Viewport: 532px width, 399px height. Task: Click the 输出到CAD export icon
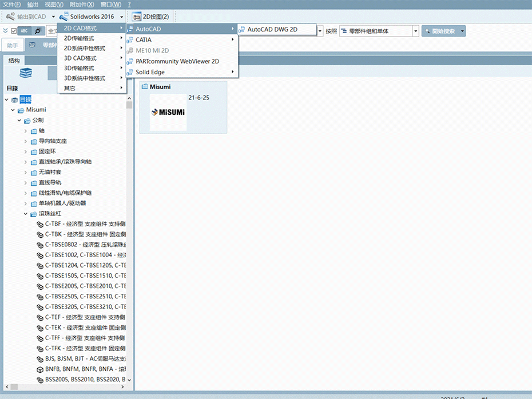(x=11, y=16)
